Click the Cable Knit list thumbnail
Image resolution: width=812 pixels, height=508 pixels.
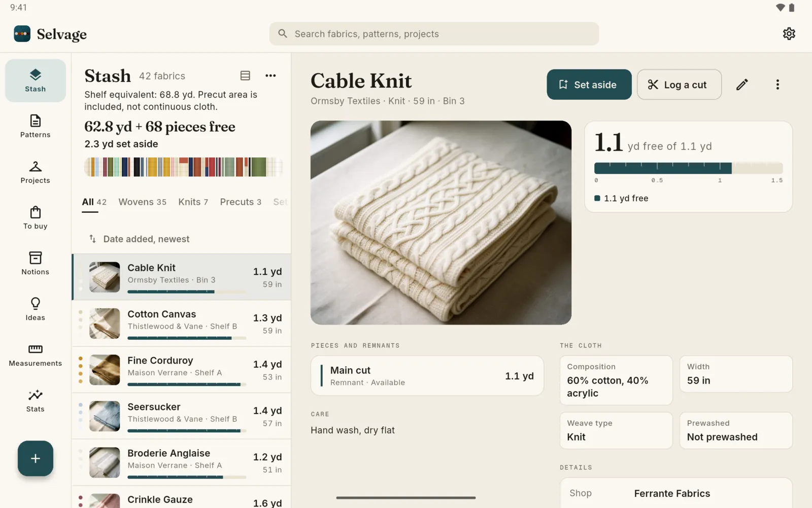[105, 277]
